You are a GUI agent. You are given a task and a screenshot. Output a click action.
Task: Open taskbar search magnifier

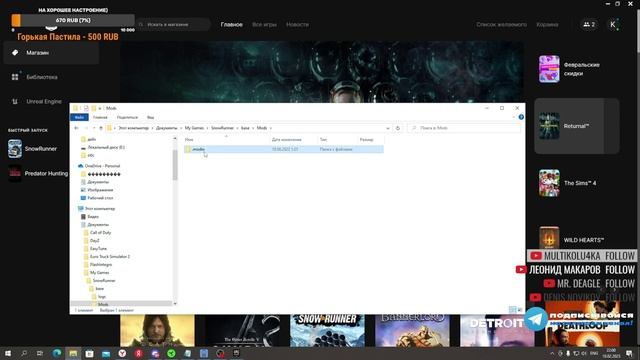(24, 353)
